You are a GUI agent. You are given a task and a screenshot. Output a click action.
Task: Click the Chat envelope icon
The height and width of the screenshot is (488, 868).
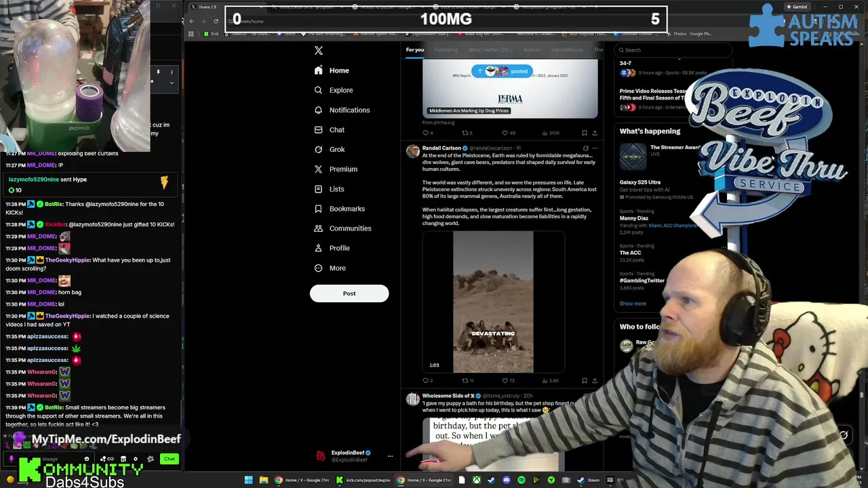pyautogui.click(x=318, y=129)
